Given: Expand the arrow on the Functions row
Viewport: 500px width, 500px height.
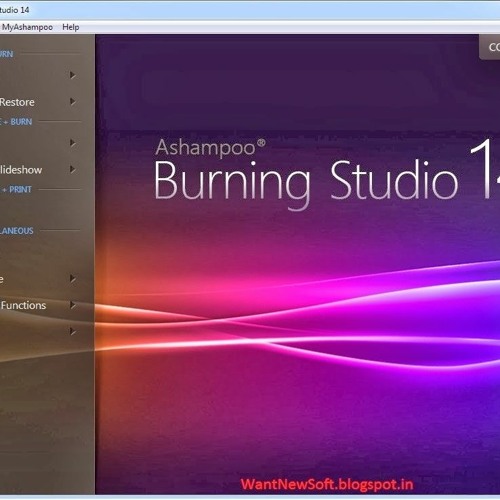Looking at the screenshot, I should click(x=73, y=305).
